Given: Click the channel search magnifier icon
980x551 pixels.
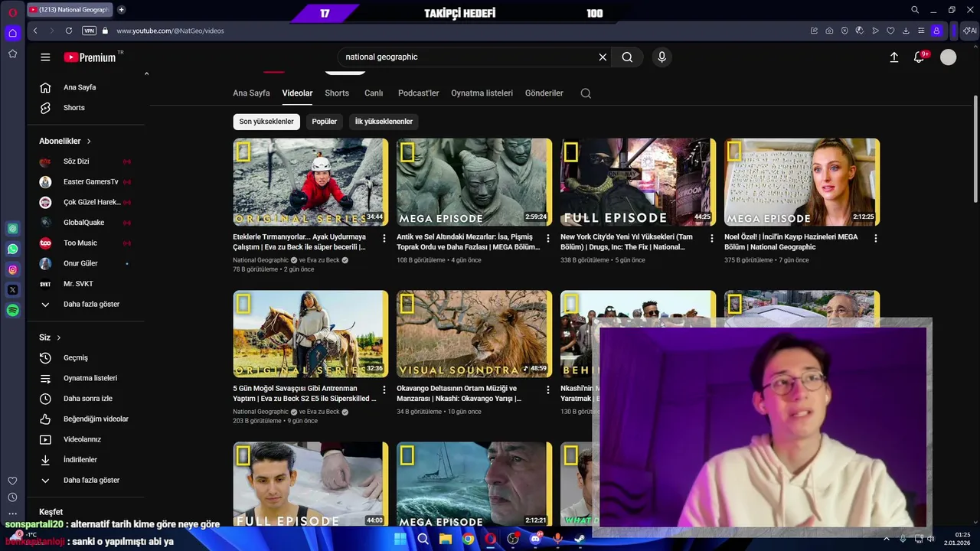Looking at the screenshot, I should (x=586, y=93).
